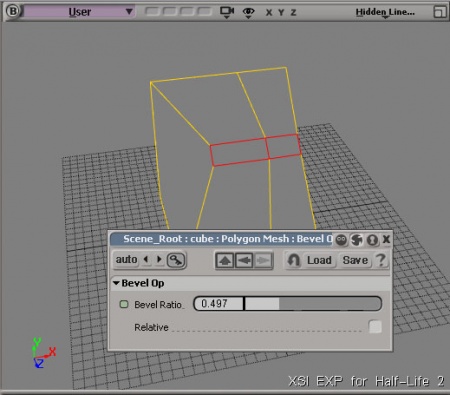Click the disabled forward arrow button

pos(263,261)
